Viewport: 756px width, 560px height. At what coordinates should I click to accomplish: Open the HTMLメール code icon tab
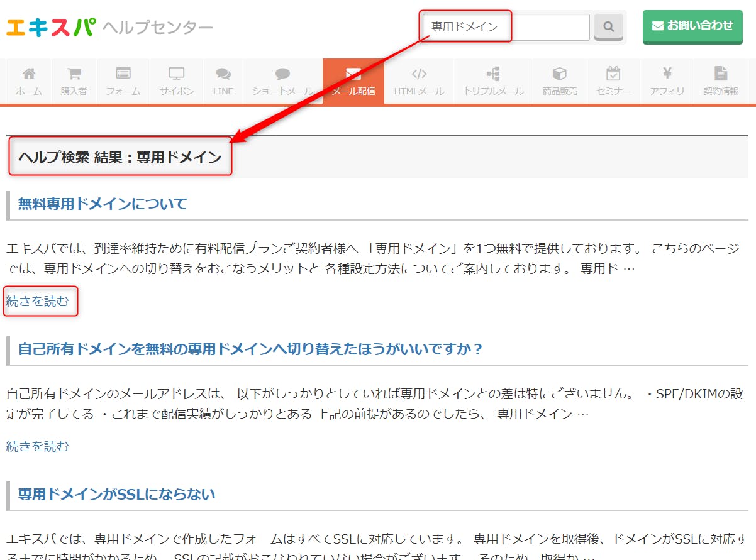pyautogui.click(x=419, y=81)
